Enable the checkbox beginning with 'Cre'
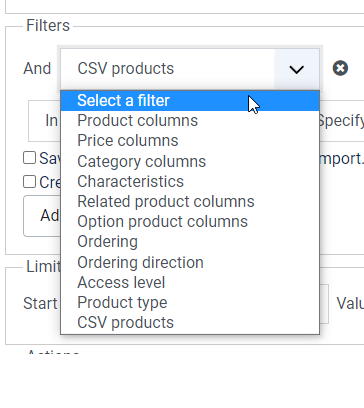Screen dimensions: 364x408 pyautogui.click(x=29, y=182)
